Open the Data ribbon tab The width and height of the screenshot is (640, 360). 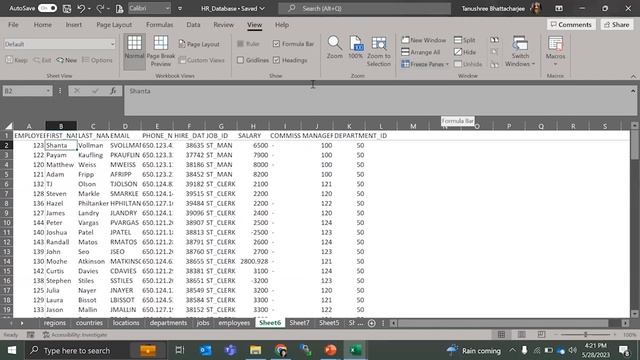tap(193, 24)
